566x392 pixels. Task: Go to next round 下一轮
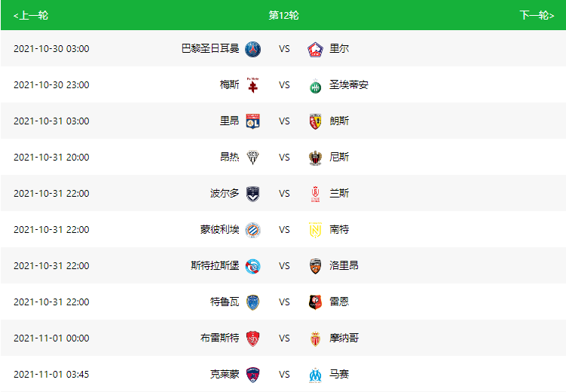click(537, 15)
